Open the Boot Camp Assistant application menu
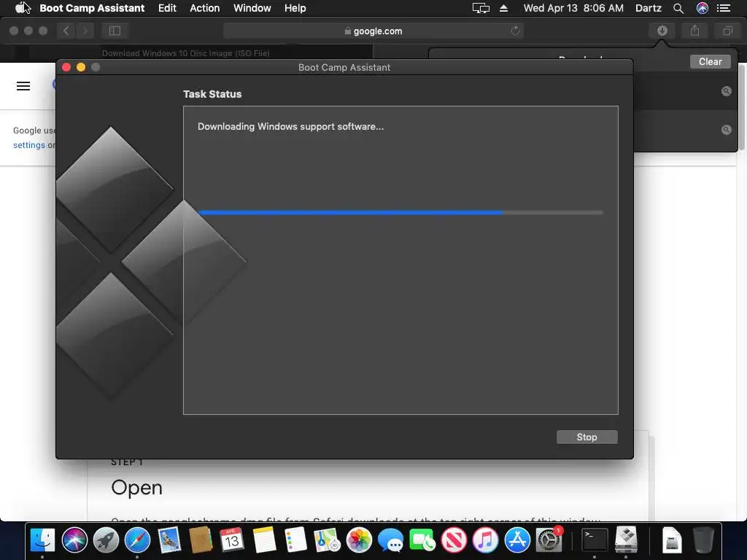747x560 pixels. 92,8
